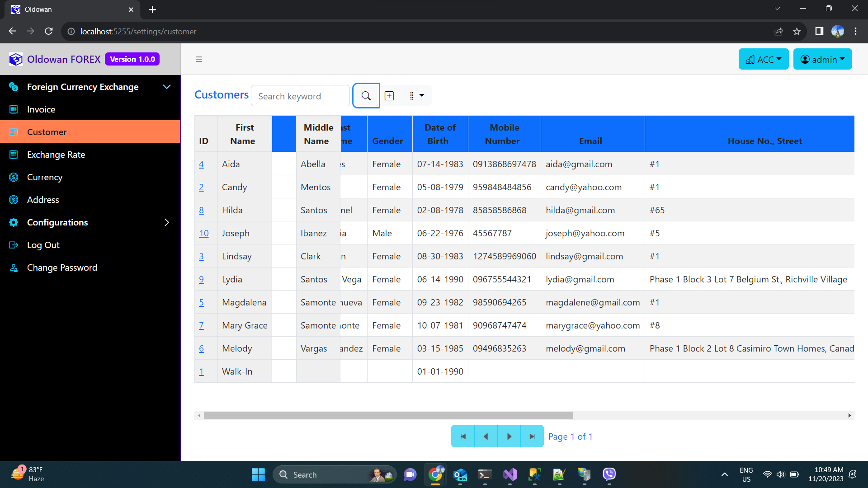The height and width of the screenshot is (488, 868).
Task: Click inside the Search keyword field
Action: click(300, 95)
